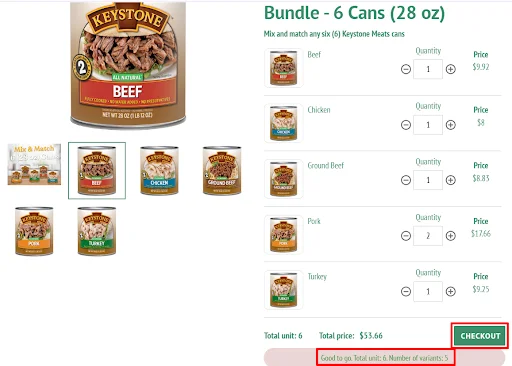Open the Turkey variant product image

[x=284, y=290]
